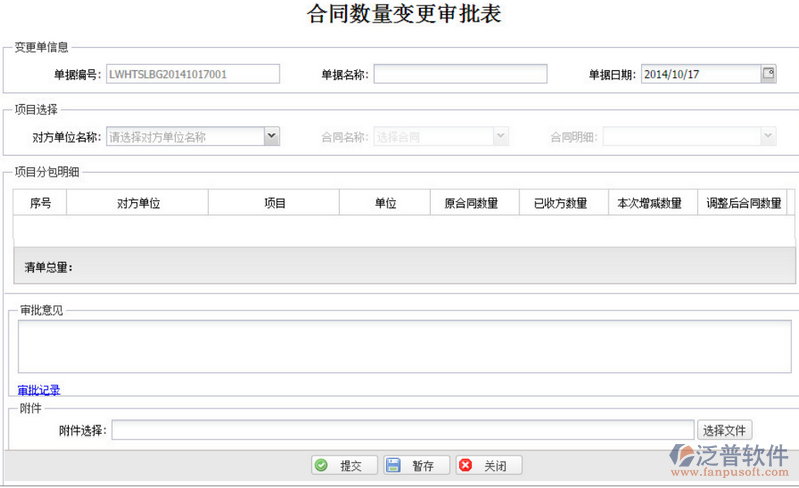Click the 单据编号 field

192,74
